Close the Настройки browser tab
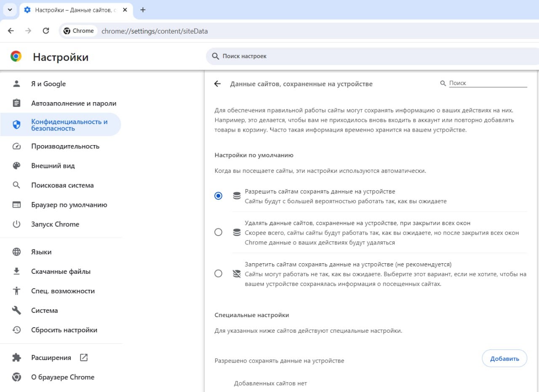The image size is (539, 392). point(125,10)
